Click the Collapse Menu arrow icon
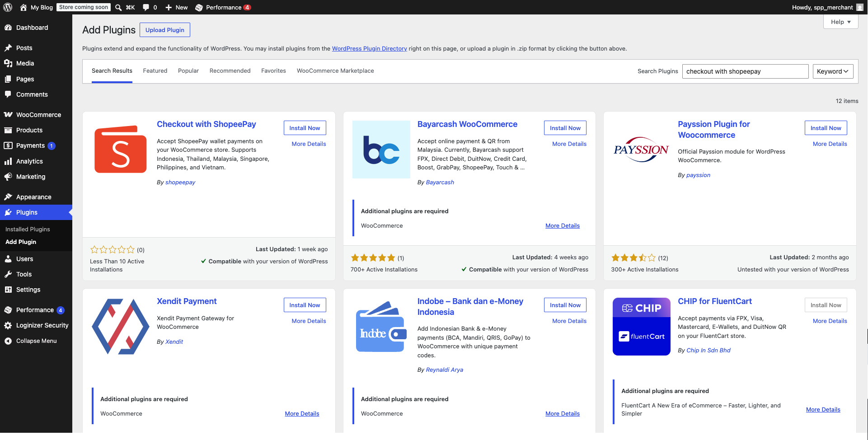This screenshot has width=868, height=440. point(8,341)
